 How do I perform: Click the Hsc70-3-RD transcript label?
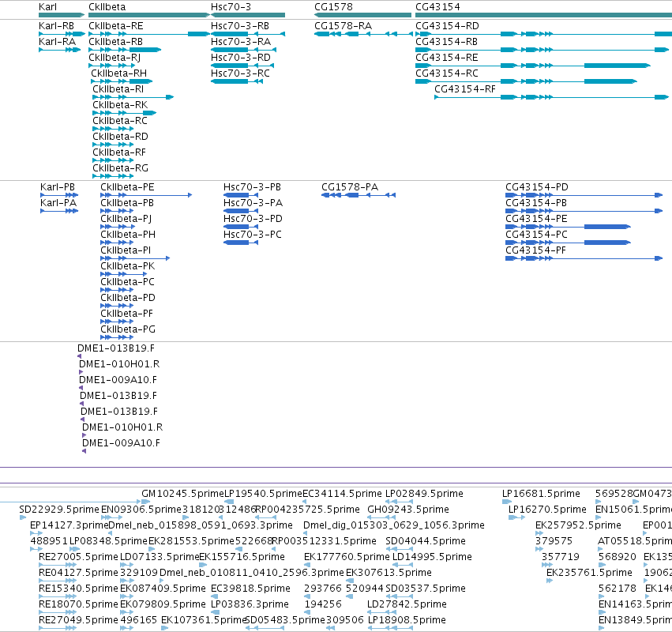pos(241,58)
